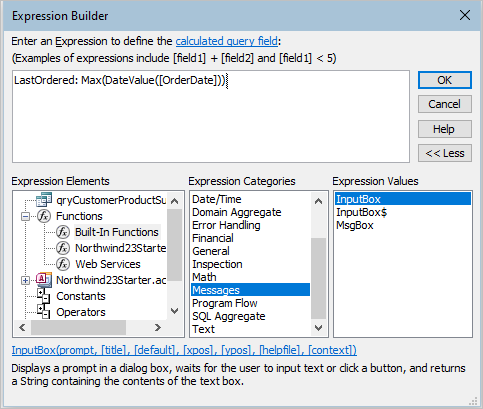Click up arrow of Expression Categories scrollbar
This screenshot has width=483, height=409.
(318, 201)
